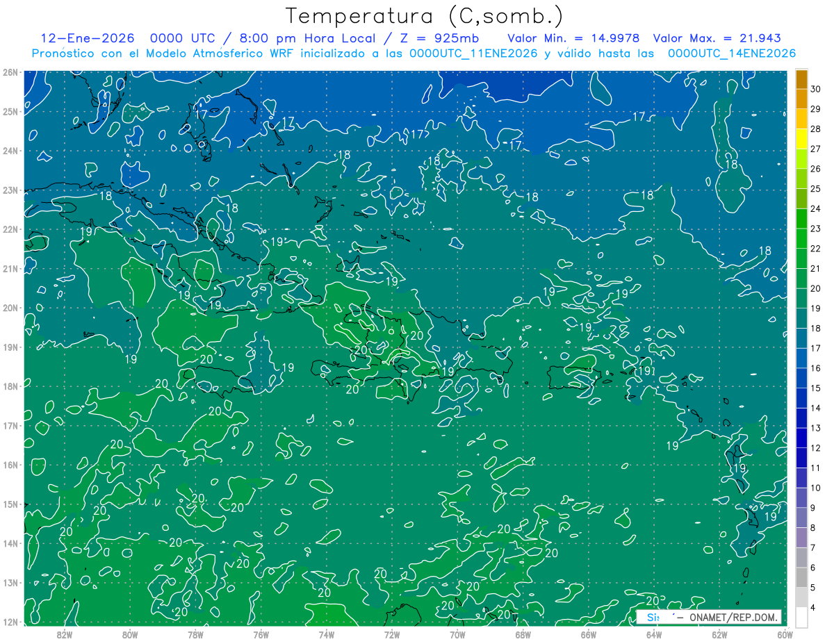This screenshot has width=834, height=644.
Task: Select the valid-until stamp "0000UTC_14ENE2026"
Action: pos(731,53)
